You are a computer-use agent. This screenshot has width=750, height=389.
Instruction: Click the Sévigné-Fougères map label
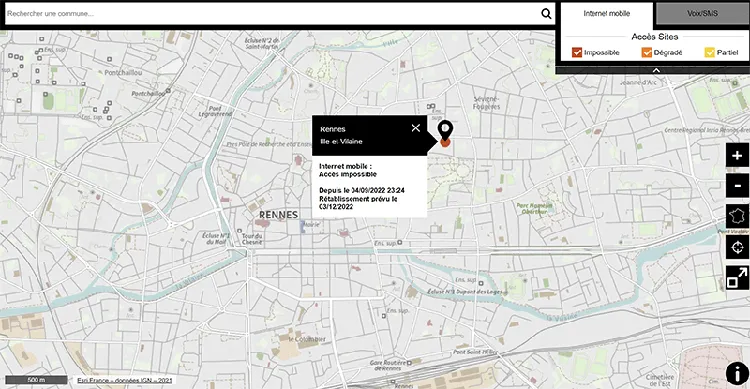(486, 103)
